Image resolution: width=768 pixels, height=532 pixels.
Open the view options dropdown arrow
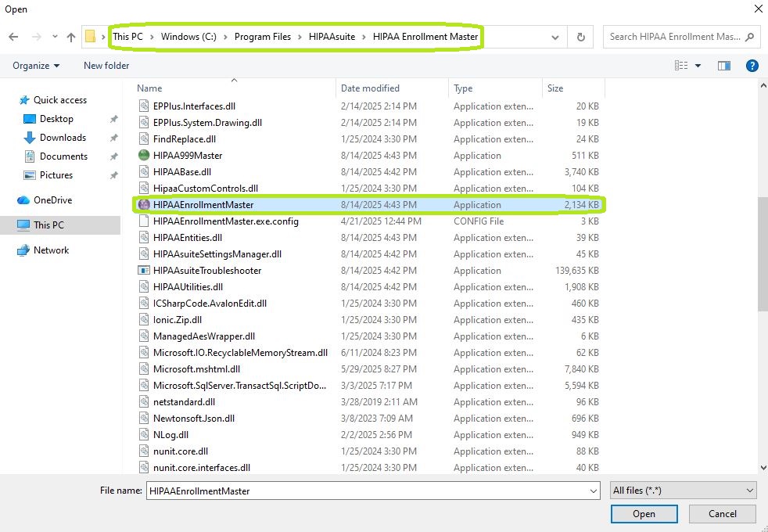(x=698, y=66)
